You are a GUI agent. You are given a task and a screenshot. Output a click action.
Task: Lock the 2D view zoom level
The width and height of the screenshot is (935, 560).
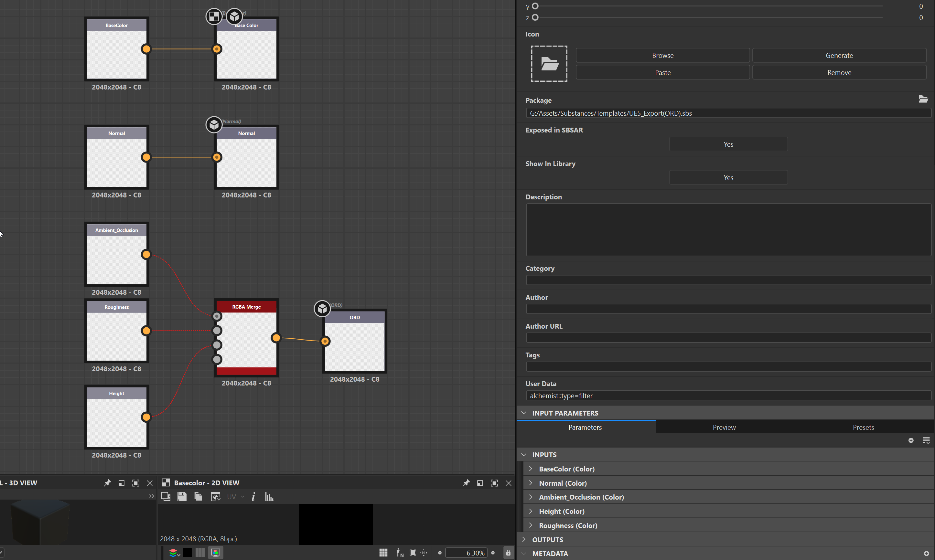[x=509, y=553]
